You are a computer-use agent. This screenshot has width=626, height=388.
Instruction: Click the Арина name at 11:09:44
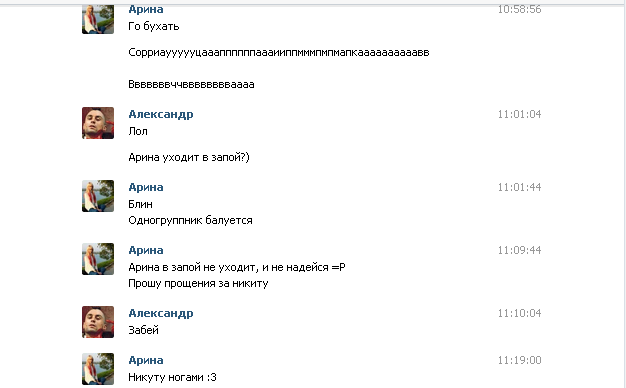(146, 250)
